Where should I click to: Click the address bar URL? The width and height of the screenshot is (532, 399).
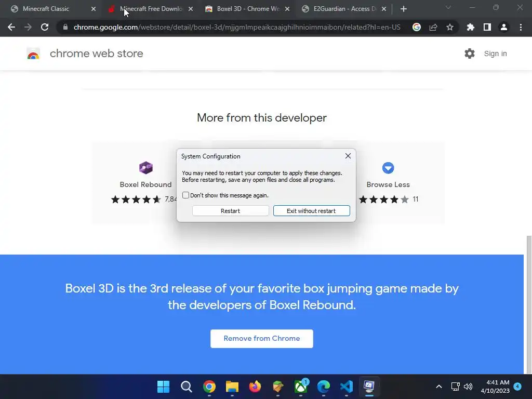click(237, 27)
